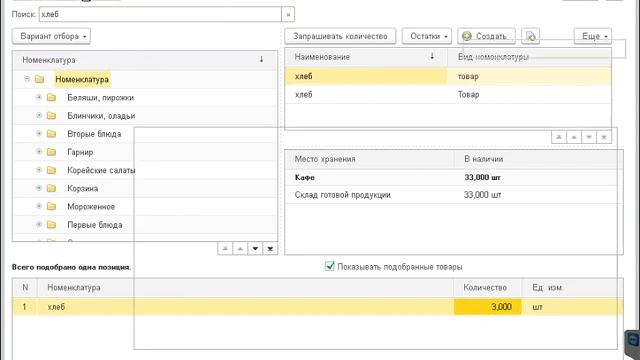
Task: Select the Количество cell showing 3,000
Action: click(488, 307)
